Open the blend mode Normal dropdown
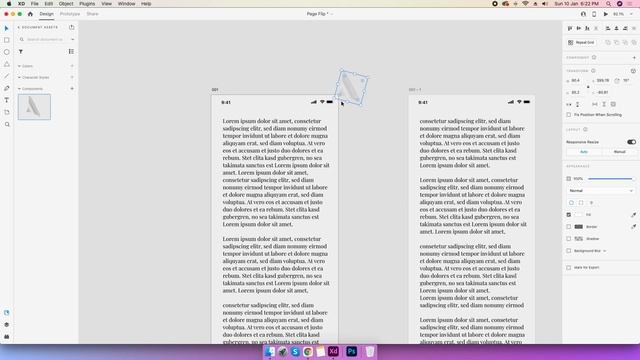The height and width of the screenshot is (360, 640). [601, 191]
